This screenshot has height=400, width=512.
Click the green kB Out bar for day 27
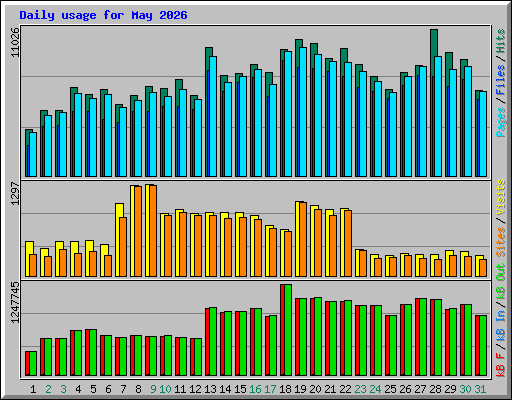click(423, 337)
